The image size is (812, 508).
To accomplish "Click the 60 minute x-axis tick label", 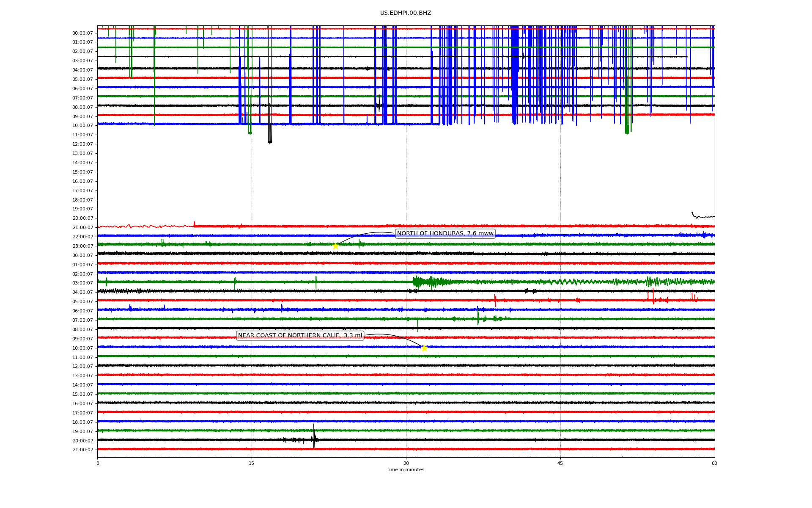I will (714, 463).
